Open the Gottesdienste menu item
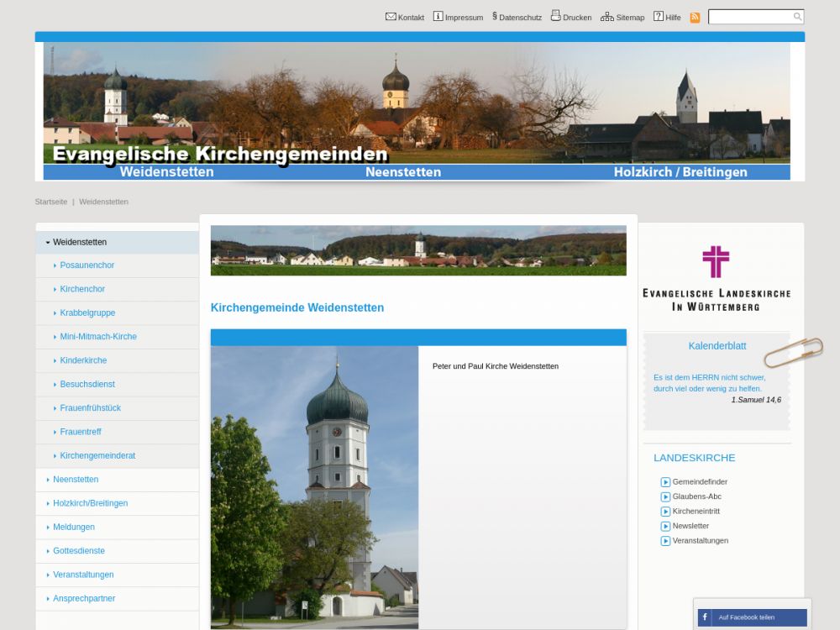 click(78, 551)
